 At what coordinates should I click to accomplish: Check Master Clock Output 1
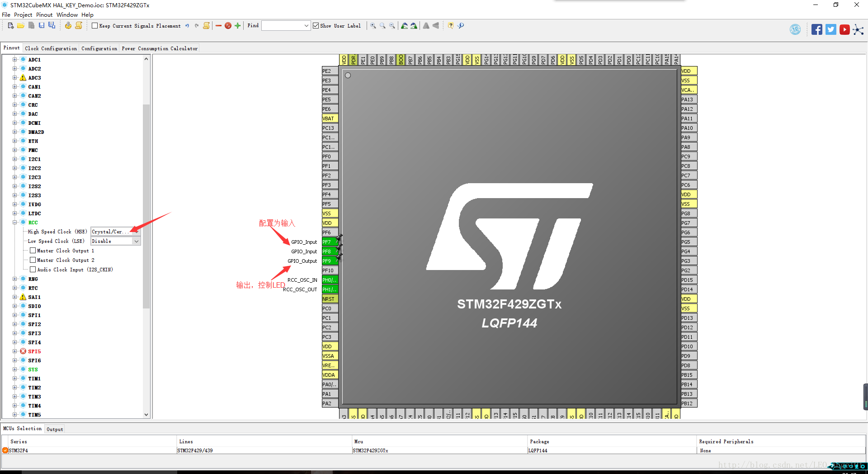click(33, 251)
